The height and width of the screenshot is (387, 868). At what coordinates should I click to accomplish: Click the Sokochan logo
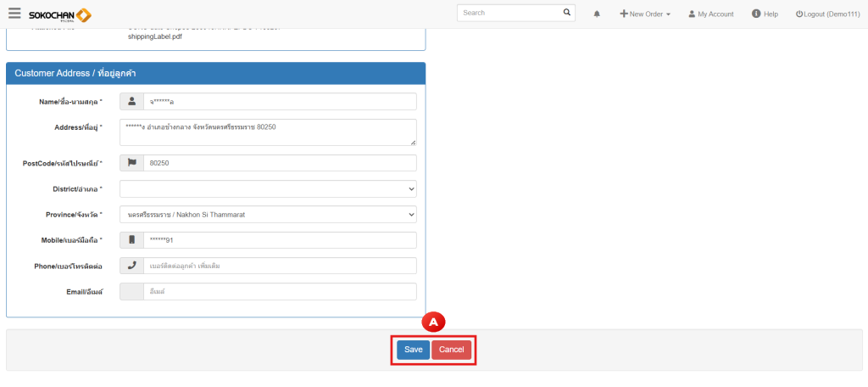tap(59, 15)
